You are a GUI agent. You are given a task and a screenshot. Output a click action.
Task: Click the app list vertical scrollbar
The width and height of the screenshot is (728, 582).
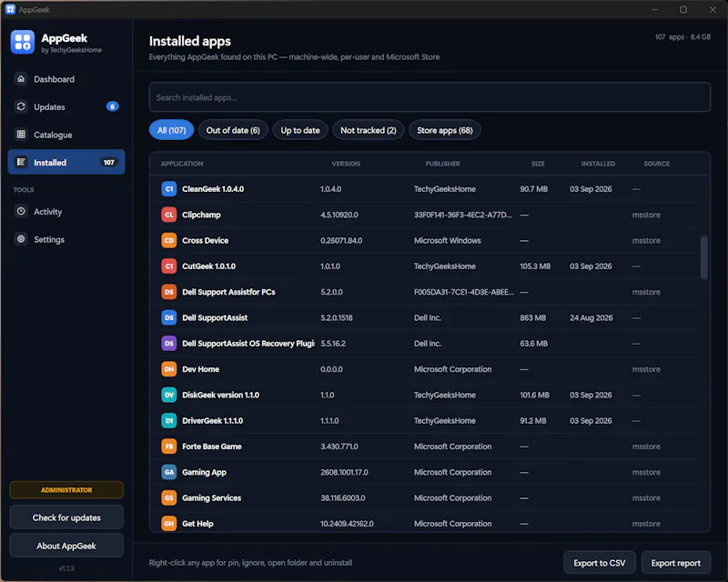coord(704,257)
